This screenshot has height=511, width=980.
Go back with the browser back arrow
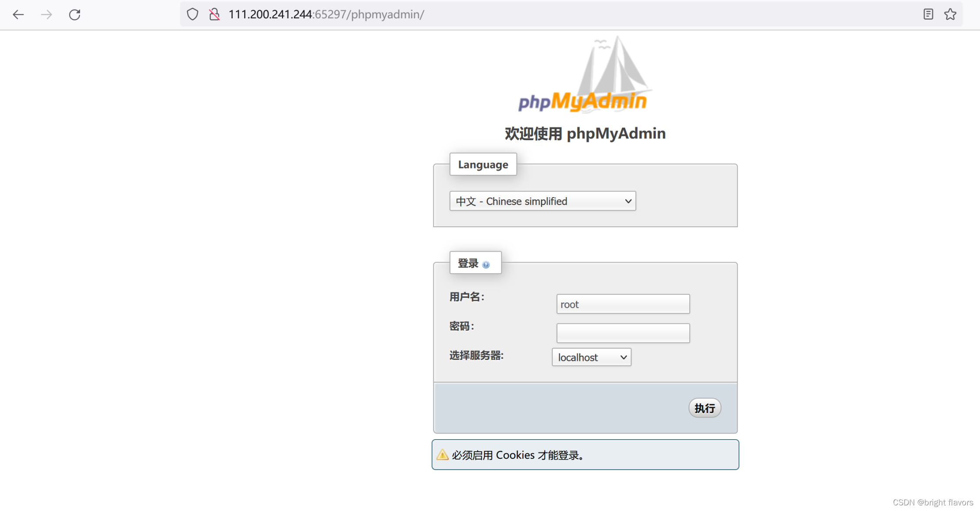tap(18, 15)
